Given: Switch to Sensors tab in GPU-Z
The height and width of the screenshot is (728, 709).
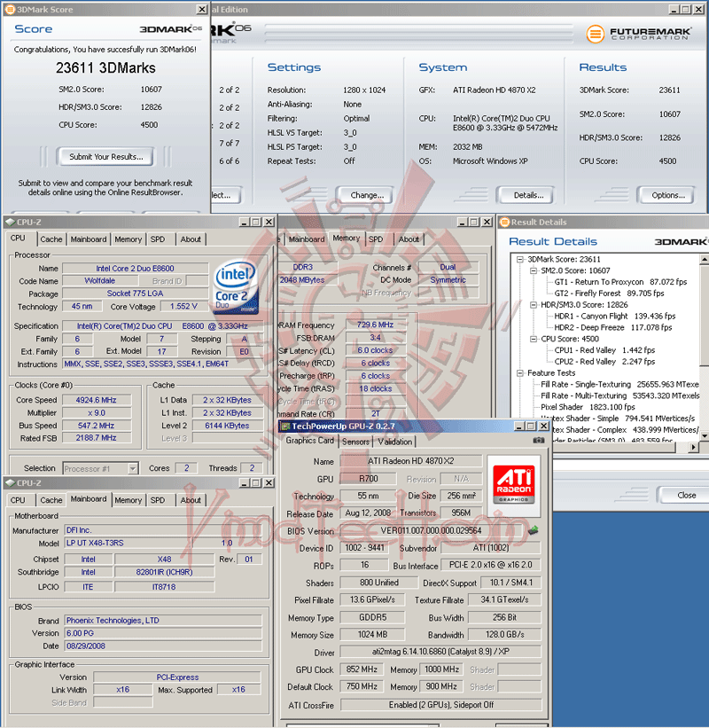Looking at the screenshot, I should click(x=355, y=442).
